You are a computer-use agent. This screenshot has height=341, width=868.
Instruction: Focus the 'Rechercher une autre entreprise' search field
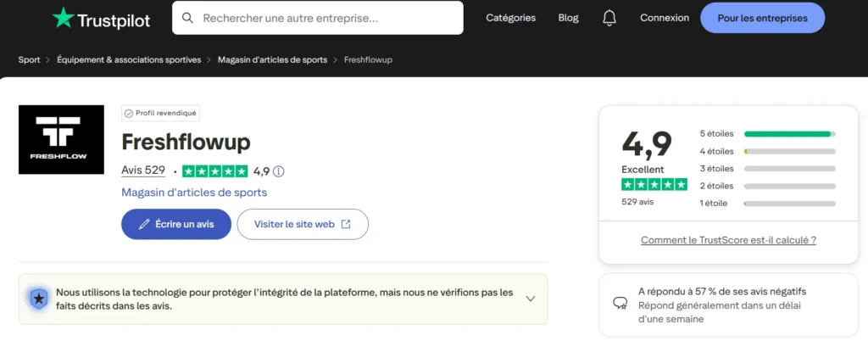coord(318,18)
